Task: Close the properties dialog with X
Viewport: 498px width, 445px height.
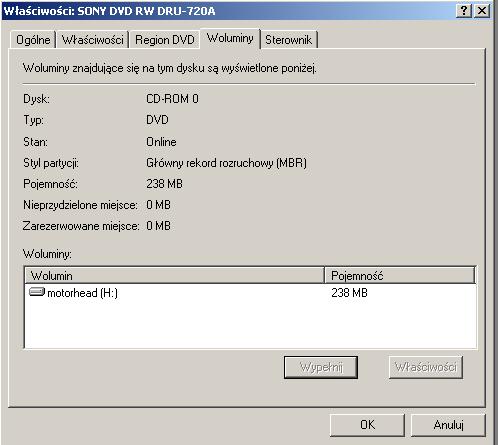Action: coord(482,11)
